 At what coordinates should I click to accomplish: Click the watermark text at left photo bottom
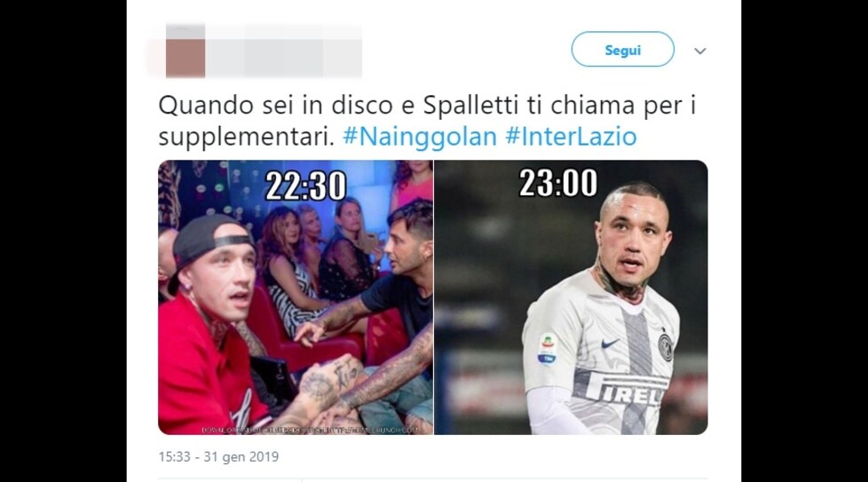click(x=310, y=430)
